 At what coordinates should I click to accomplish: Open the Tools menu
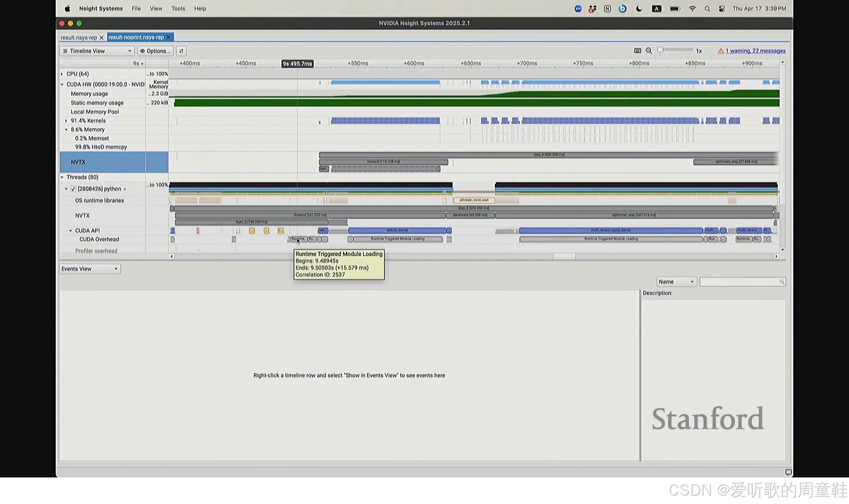178,8
